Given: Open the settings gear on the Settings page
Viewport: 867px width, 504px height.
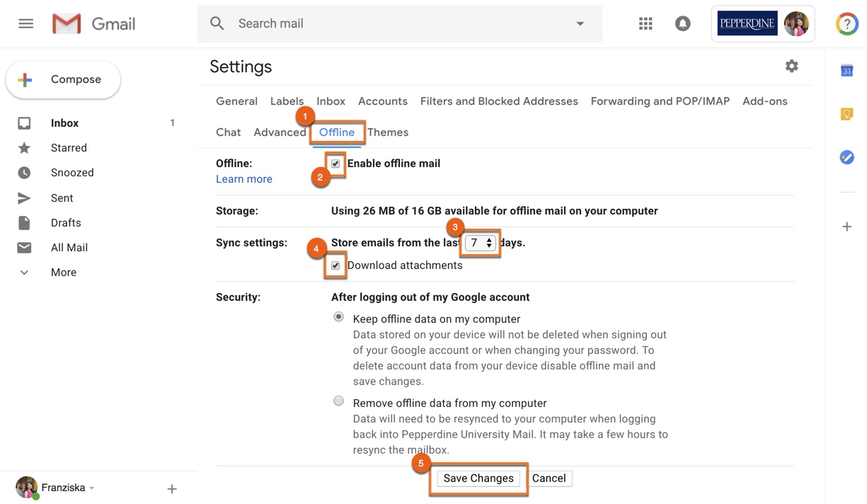Looking at the screenshot, I should click(791, 65).
